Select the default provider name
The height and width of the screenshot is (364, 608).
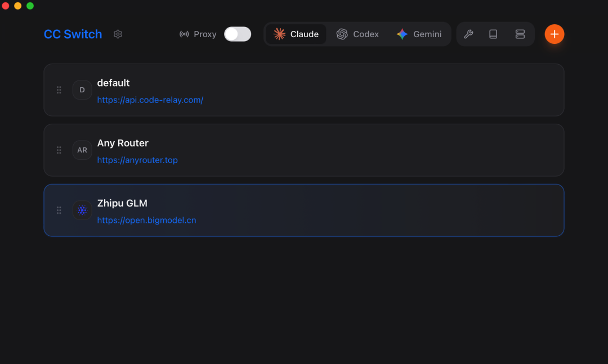pyautogui.click(x=113, y=83)
